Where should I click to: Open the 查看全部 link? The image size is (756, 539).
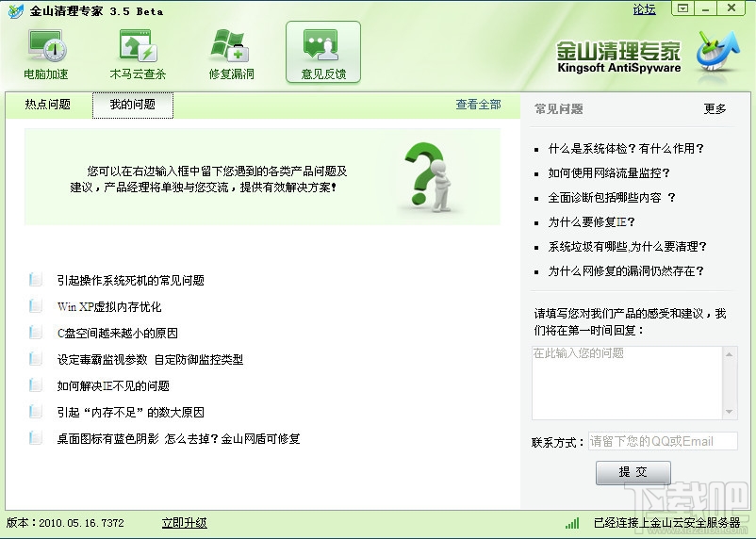(x=478, y=105)
